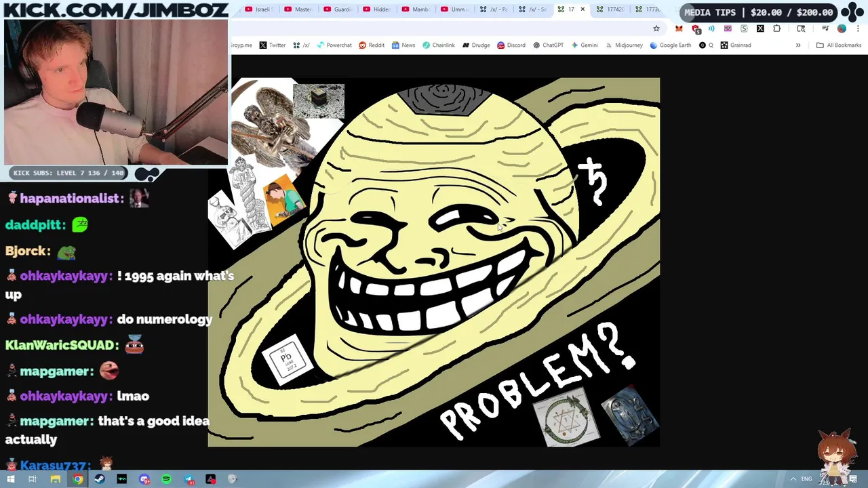The image size is (868, 488).
Task: Click the daddpitt username in chat
Action: click(x=35, y=225)
